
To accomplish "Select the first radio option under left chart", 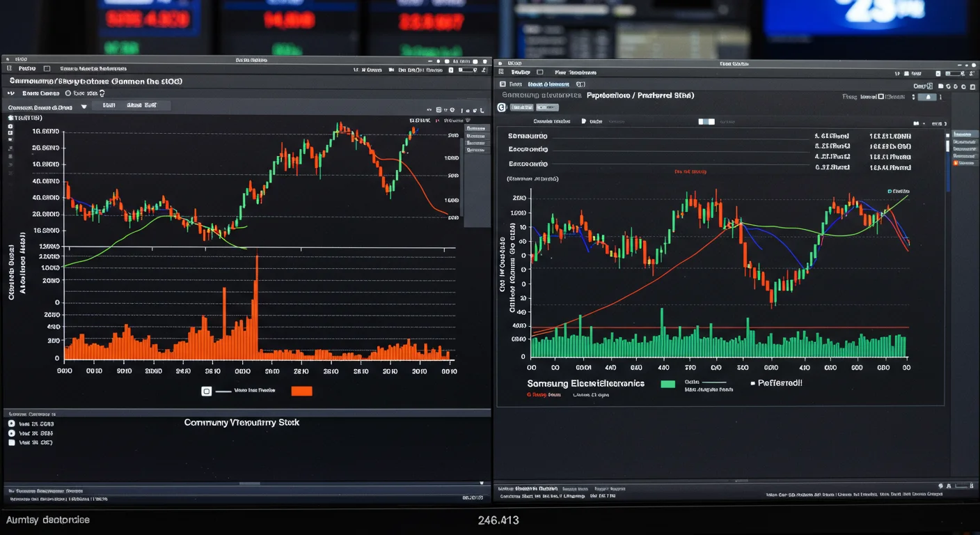I will click(x=11, y=424).
